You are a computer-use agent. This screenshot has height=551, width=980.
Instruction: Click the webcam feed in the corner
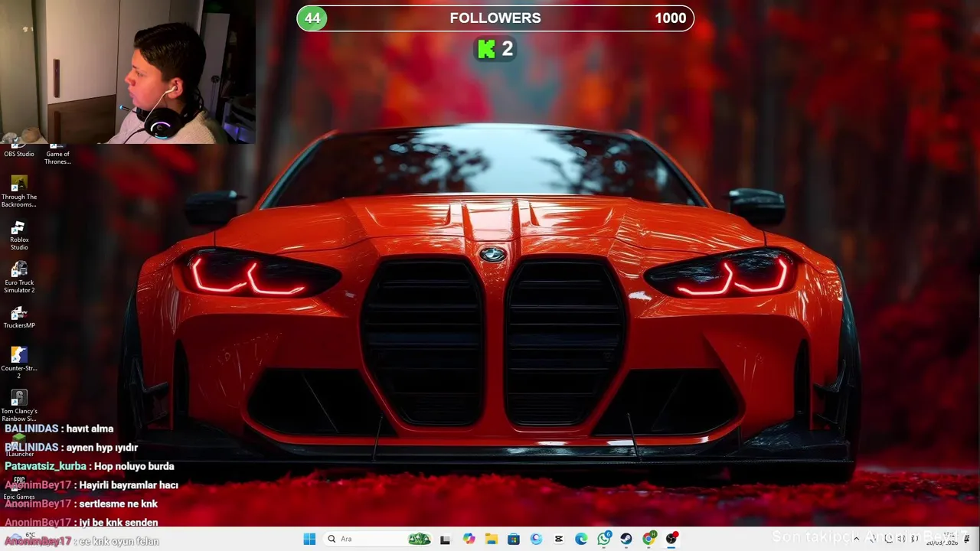(127, 72)
